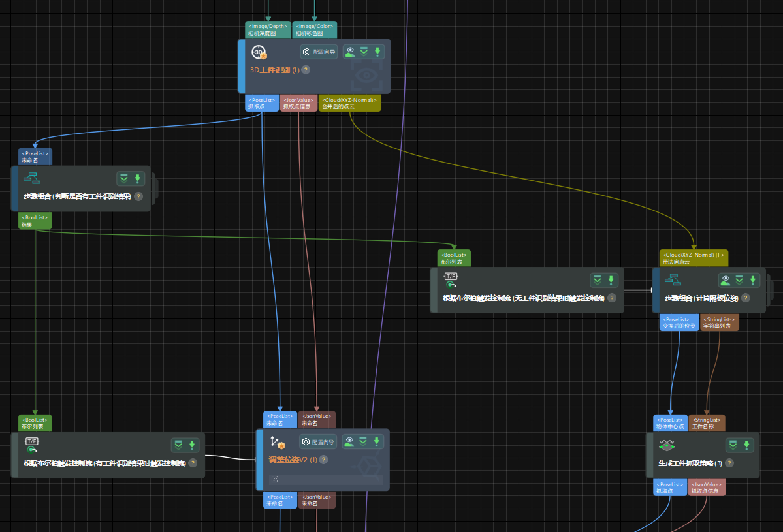Viewport: 783px width, 532px height.
Task: Open 配置向导 on the 3D工件识别 step
Action: [x=319, y=52]
